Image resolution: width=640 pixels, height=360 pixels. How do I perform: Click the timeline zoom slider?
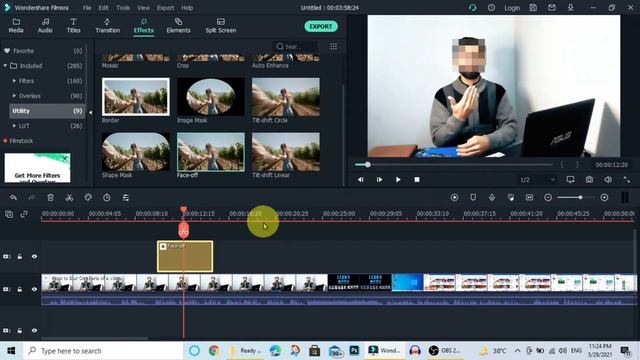click(x=576, y=198)
